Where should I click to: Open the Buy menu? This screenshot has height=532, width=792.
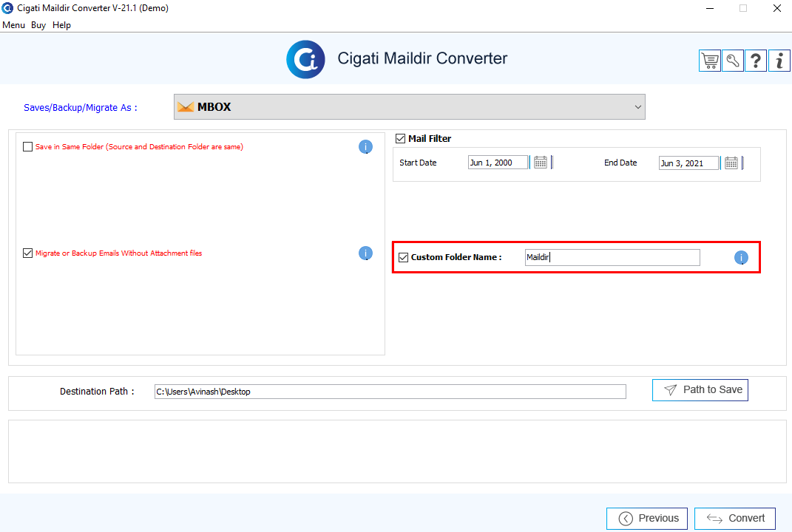pos(38,24)
